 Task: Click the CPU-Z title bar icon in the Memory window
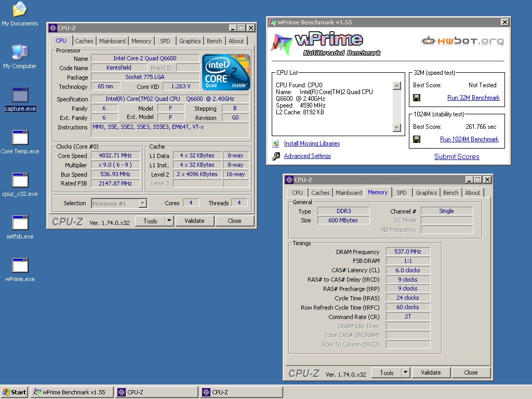pyautogui.click(x=289, y=179)
